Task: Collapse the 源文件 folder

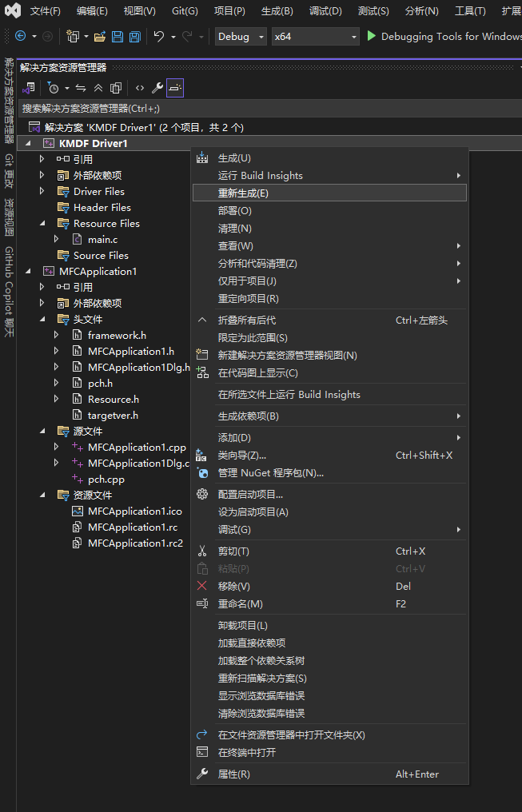Action: (42, 432)
